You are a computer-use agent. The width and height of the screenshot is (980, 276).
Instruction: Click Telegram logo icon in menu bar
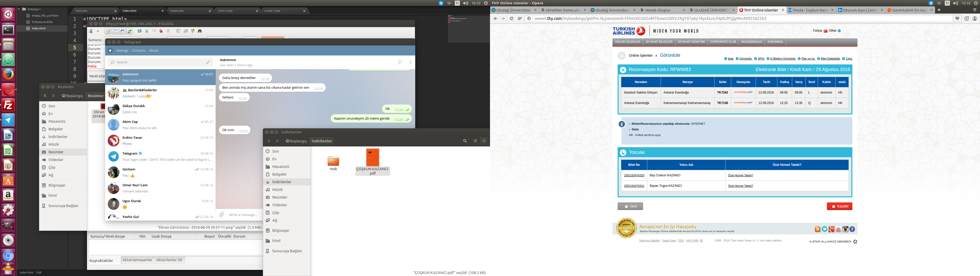pos(110,50)
